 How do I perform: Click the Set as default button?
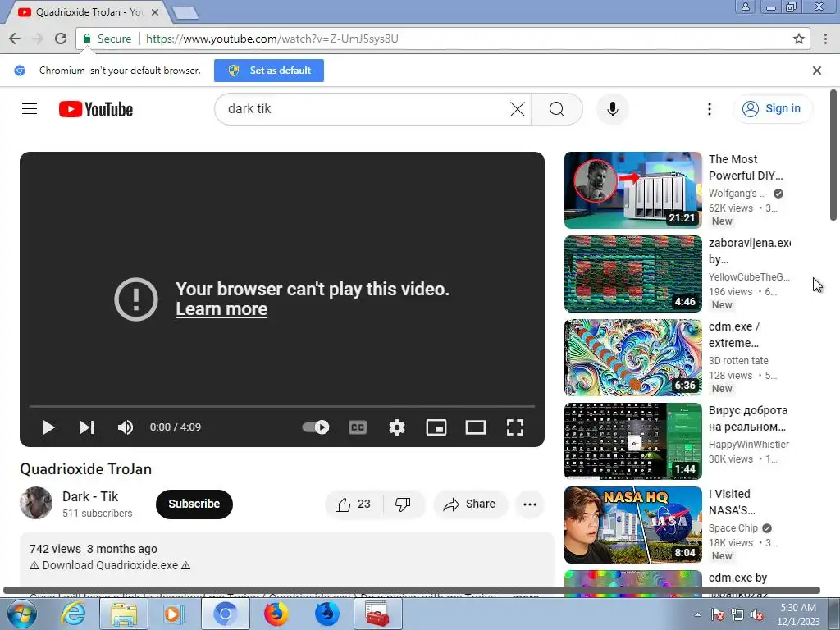tap(269, 71)
